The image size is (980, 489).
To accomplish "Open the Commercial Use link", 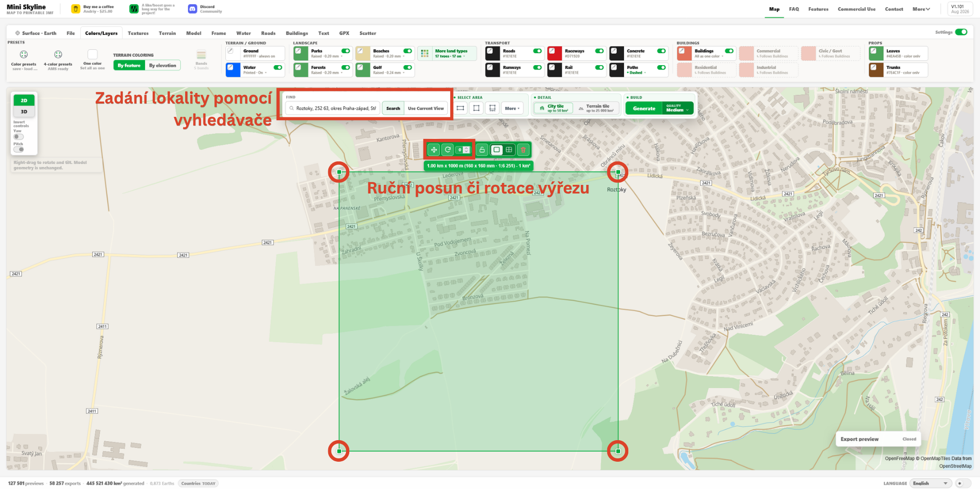I will point(857,9).
